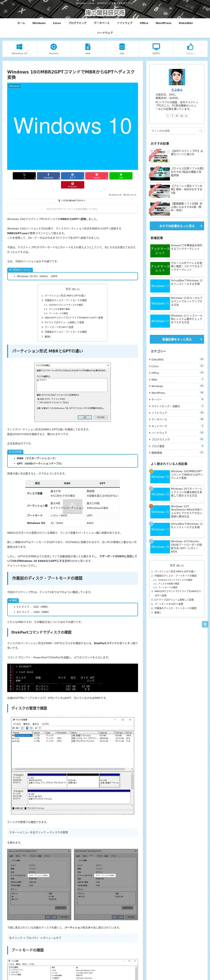
Task: Open author's Facebook profile icon
Action: pos(172,116)
